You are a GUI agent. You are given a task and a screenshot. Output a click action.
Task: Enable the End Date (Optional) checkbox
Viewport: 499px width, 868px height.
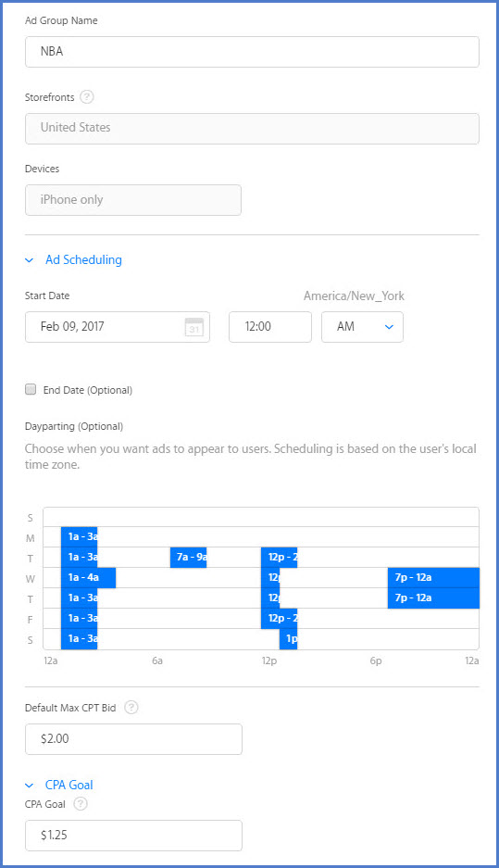(x=31, y=389)
